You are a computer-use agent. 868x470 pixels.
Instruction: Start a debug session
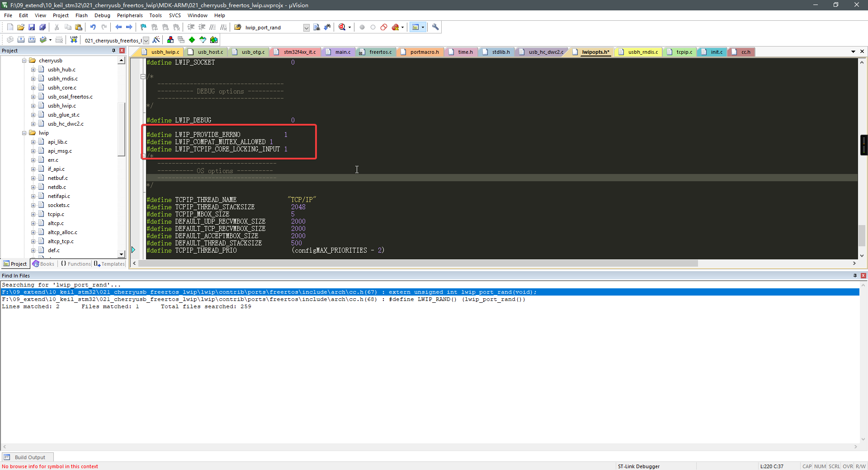coord(342,27)
